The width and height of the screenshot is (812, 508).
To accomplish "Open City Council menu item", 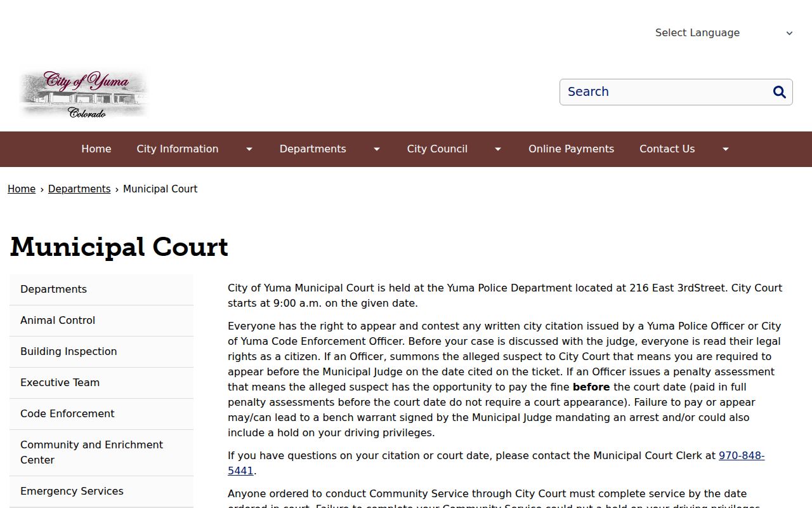I will click(437, 149).
